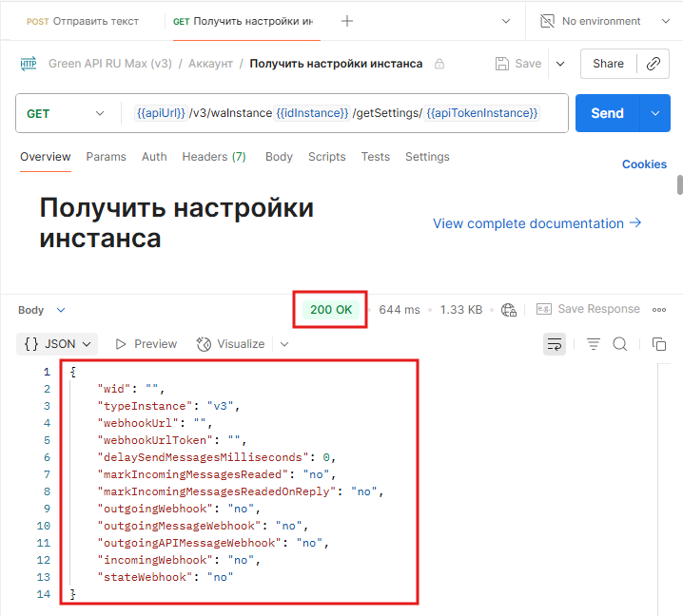Click the HTTP request type icon

click(x=29, y=64)
